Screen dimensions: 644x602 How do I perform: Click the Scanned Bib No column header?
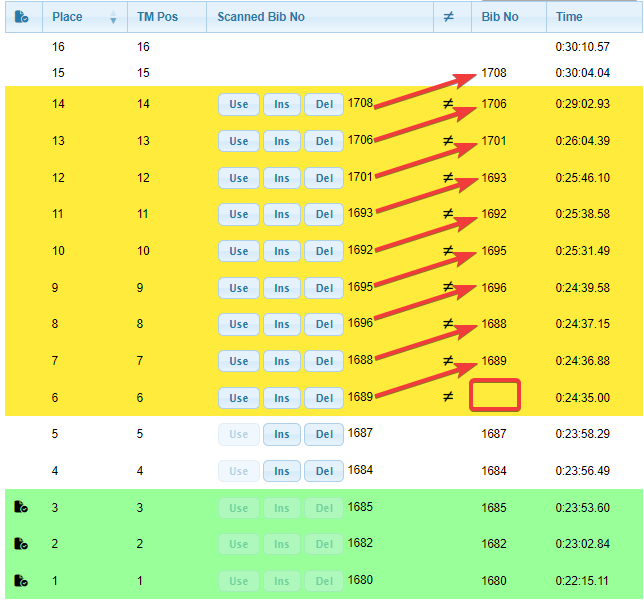click(260, 17)
